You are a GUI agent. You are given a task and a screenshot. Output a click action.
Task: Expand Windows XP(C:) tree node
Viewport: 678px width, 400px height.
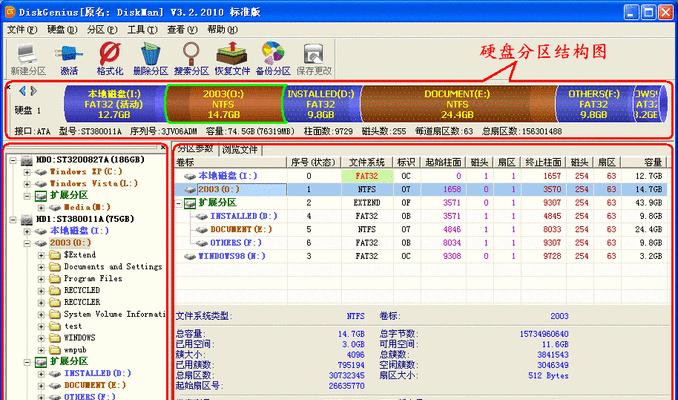coord(27,172)
